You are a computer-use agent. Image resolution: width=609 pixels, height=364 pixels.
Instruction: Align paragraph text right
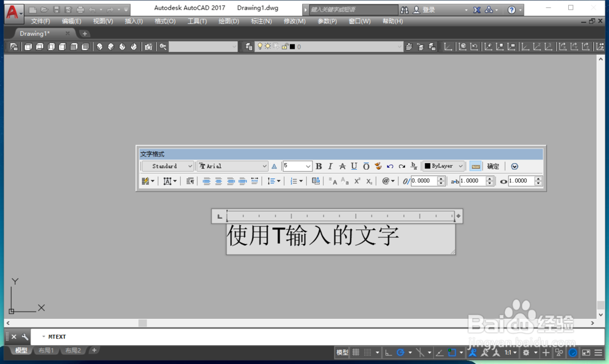click(x=231, y=181)
